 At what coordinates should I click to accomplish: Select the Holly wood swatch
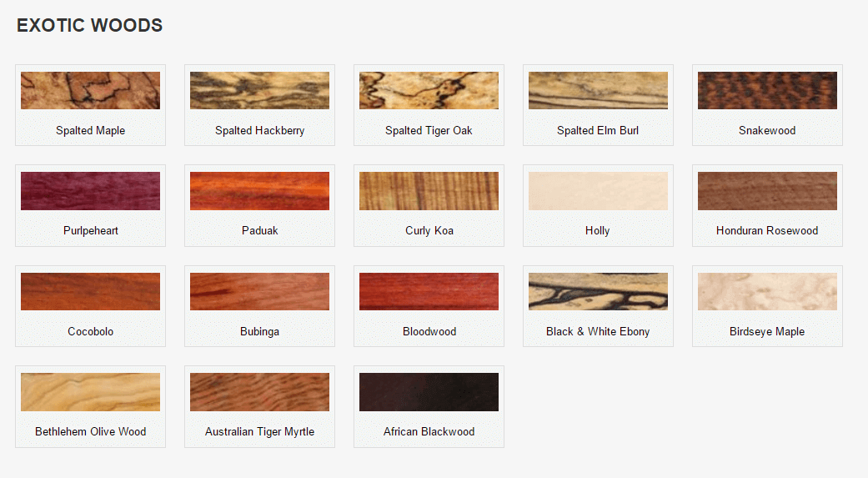(x=598, y=191)
